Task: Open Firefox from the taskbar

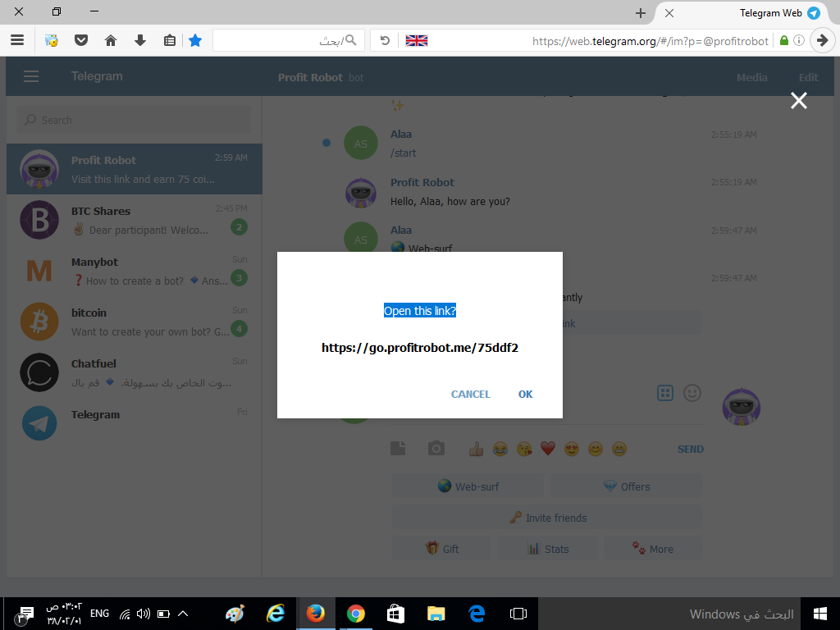Action: tap(316, 614)
